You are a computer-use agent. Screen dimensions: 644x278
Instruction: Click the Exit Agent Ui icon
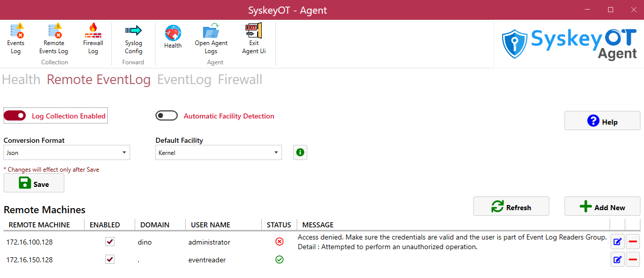[x=254, y=31]
